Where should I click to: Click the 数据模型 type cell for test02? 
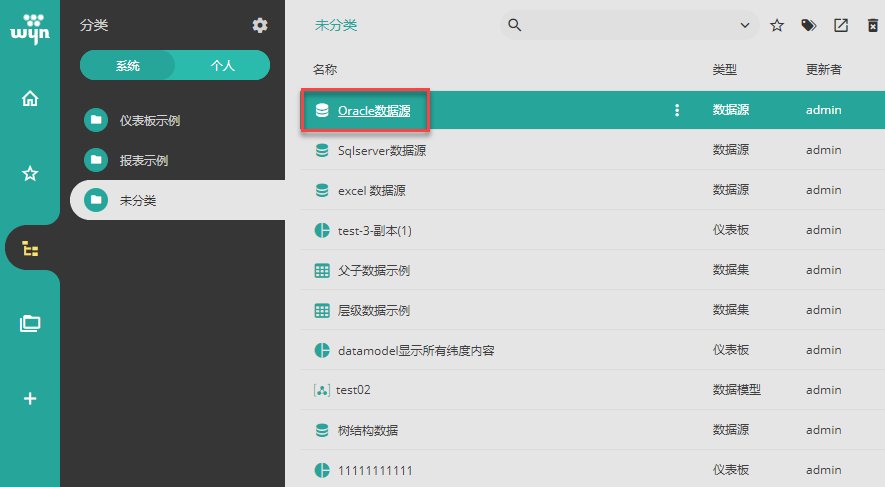tap(737, 389)
